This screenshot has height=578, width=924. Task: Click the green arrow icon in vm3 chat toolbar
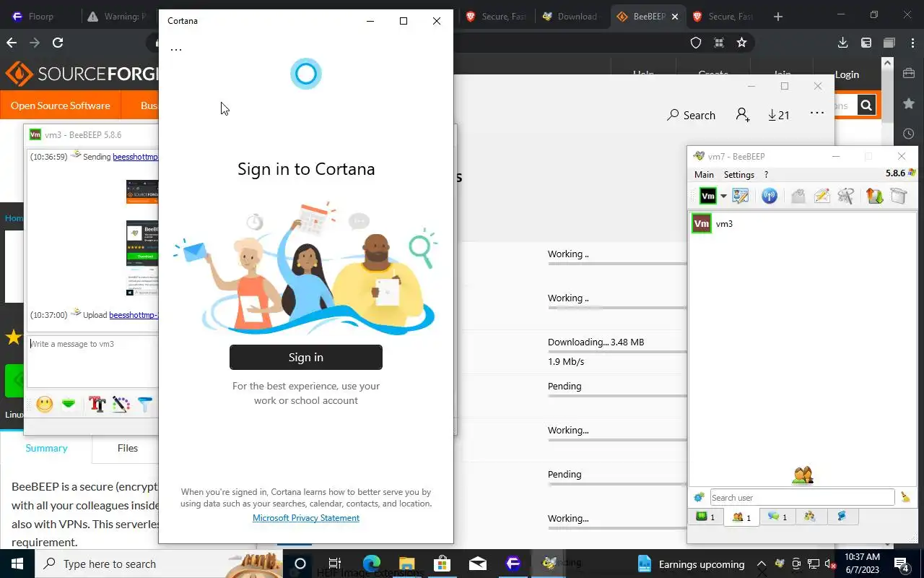tap(69, 405)
